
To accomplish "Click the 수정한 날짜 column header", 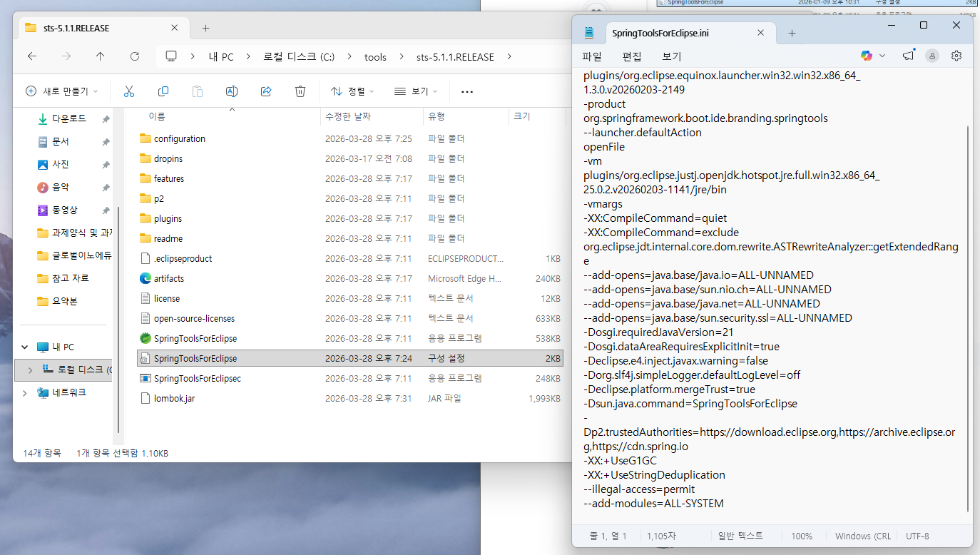I will pyautogui.click(x=347, y=116).
